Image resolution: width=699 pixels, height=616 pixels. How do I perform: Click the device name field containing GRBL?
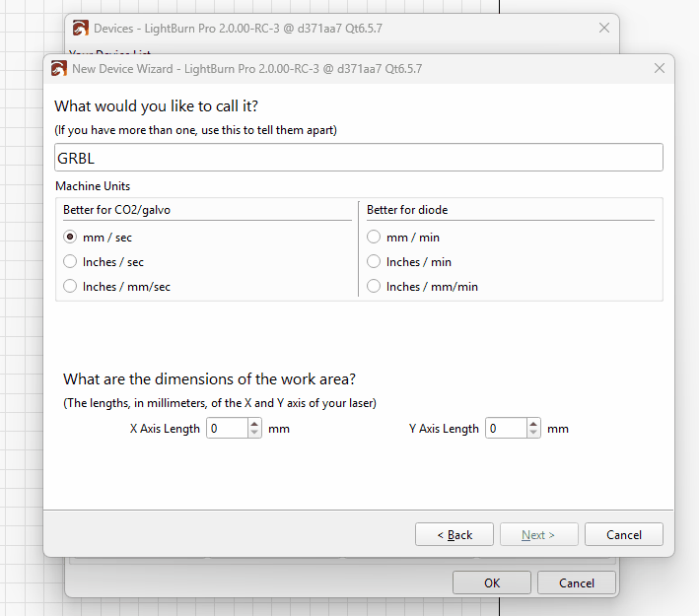(x=359, y=158)
